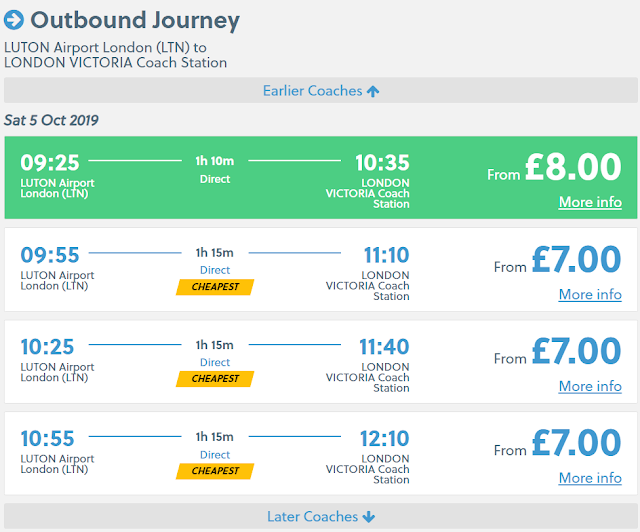Click the £7.00 fare for 09:55 coach
Screen dimensions: 640x532
pyautogui.click(x=576, y=260)
